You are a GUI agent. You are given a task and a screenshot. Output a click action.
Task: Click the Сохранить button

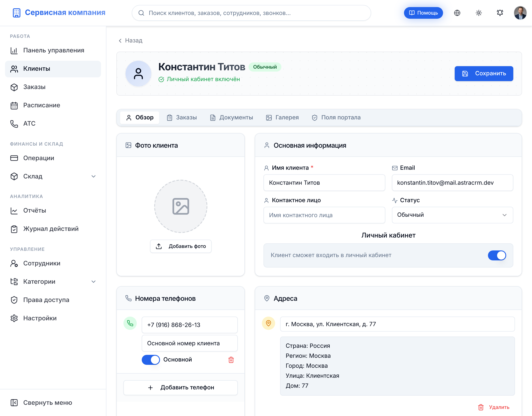tap(484, 74)
